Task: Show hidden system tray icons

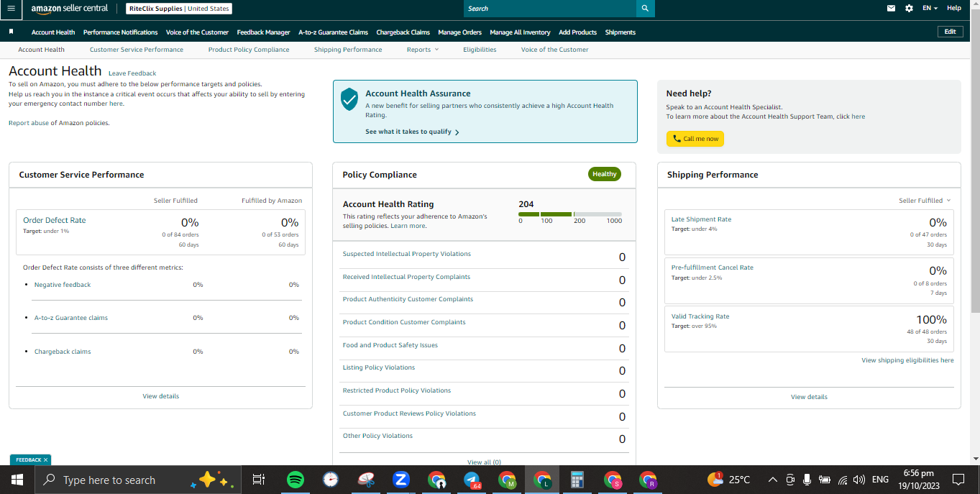Action: (773, 480)
